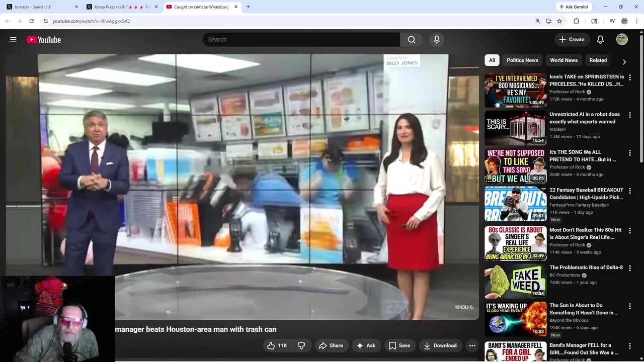Open the YouTube account avatar menu
The width and height of the screenshot is (644, 362).
coord(622,40)
